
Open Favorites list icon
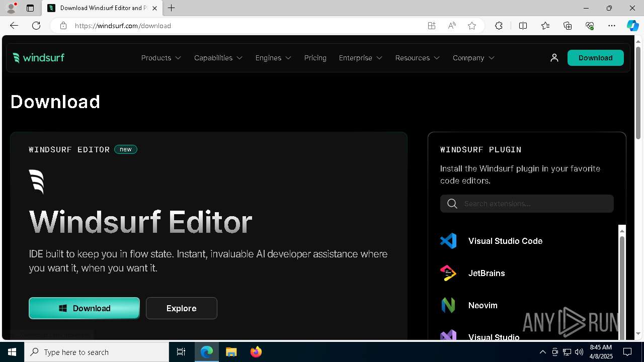pos(545,26)
